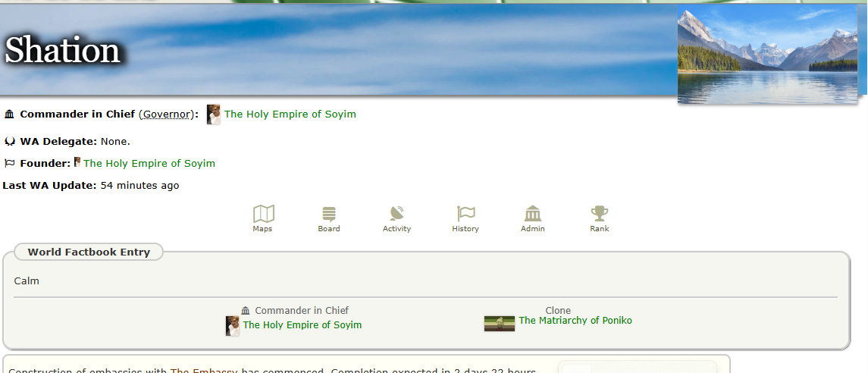Open Holy Empire of Soyim from Governor line
Image resolution: width=868 pixels, height=373 pixels.
pyautogui.click(x=290, y=114)
